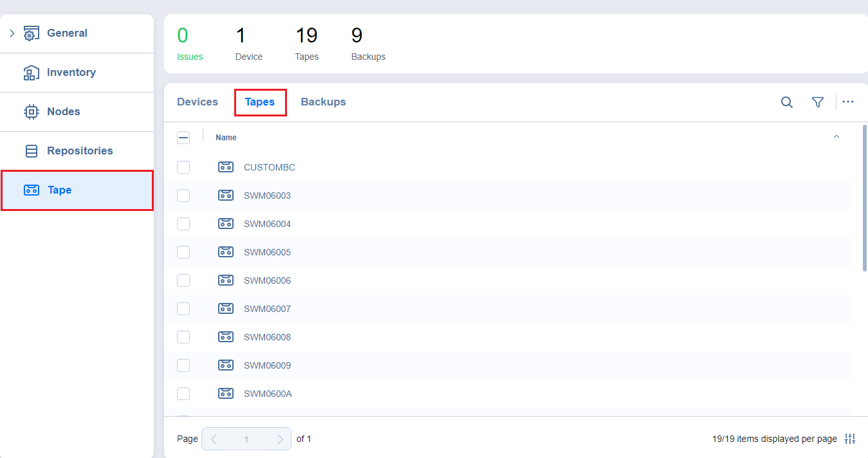Open the filter funnel icon
Screen dimensions: 868x458
817,102
